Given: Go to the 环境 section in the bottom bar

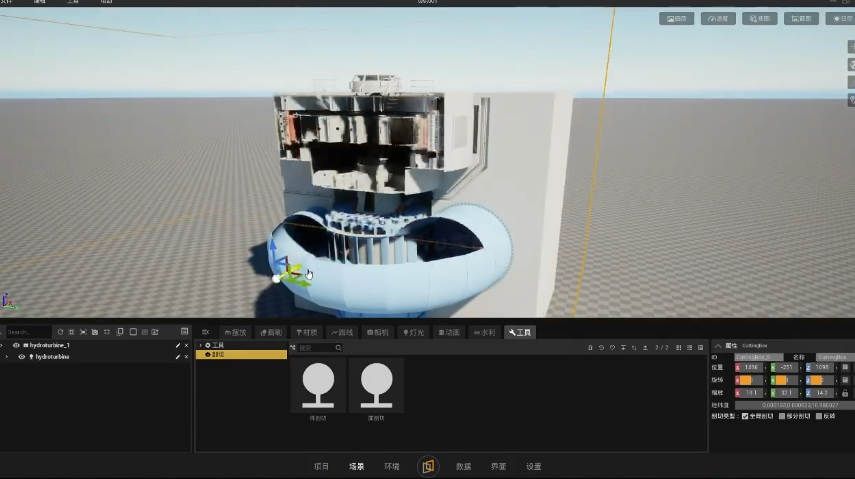Looking at the screenshot, I should [x=392, y=466].
